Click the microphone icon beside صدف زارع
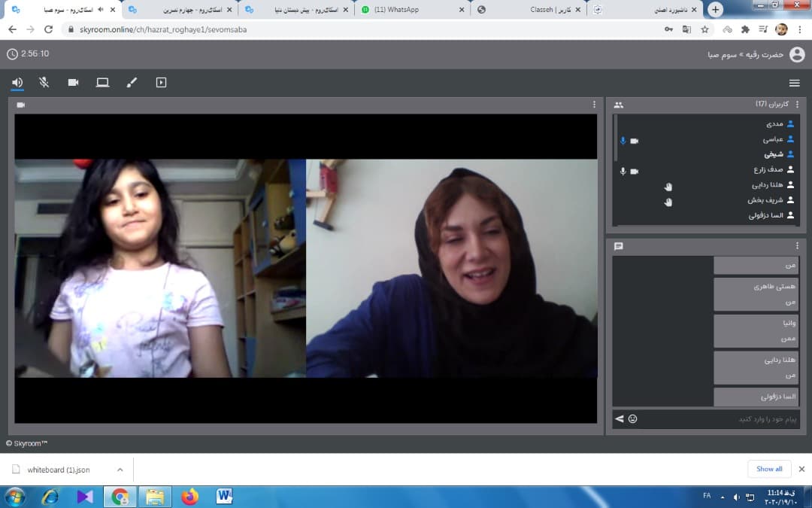Viewport: 812px width, 508px height. pyautogui.click(x=623, y=172)
